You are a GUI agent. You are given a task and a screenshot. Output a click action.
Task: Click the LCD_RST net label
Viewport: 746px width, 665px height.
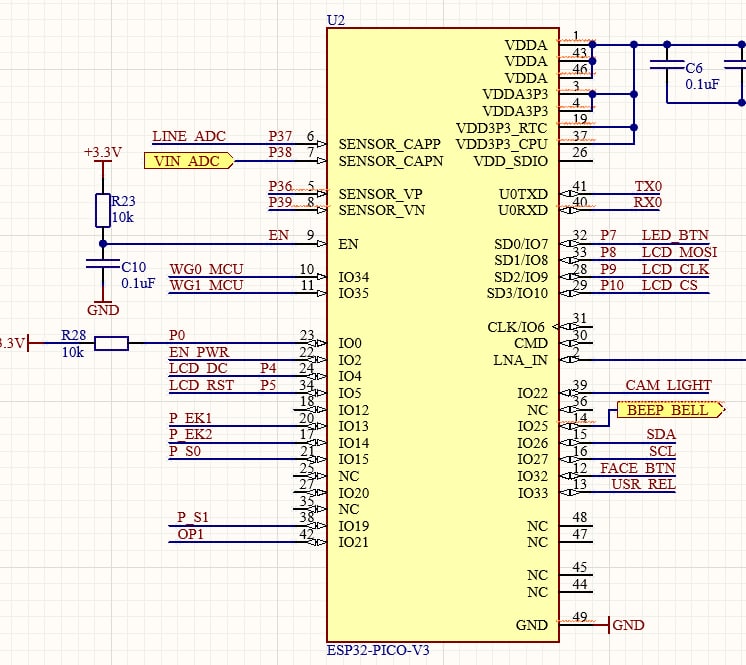click(x=201, y=385)
